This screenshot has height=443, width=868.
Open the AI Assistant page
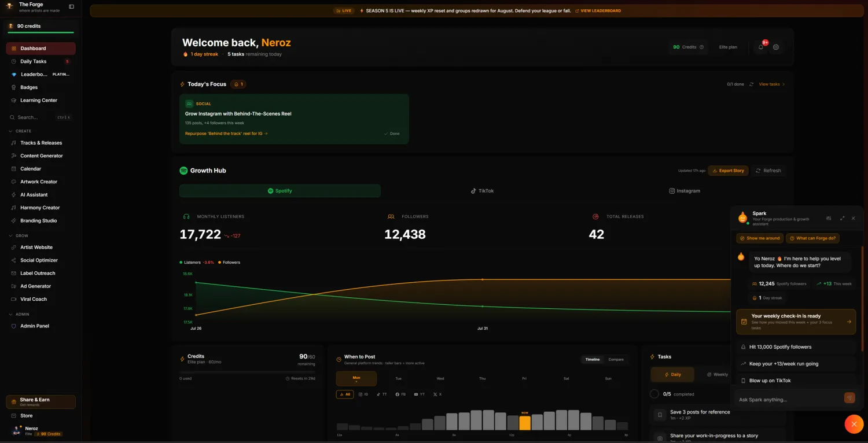tap(41, 195)
